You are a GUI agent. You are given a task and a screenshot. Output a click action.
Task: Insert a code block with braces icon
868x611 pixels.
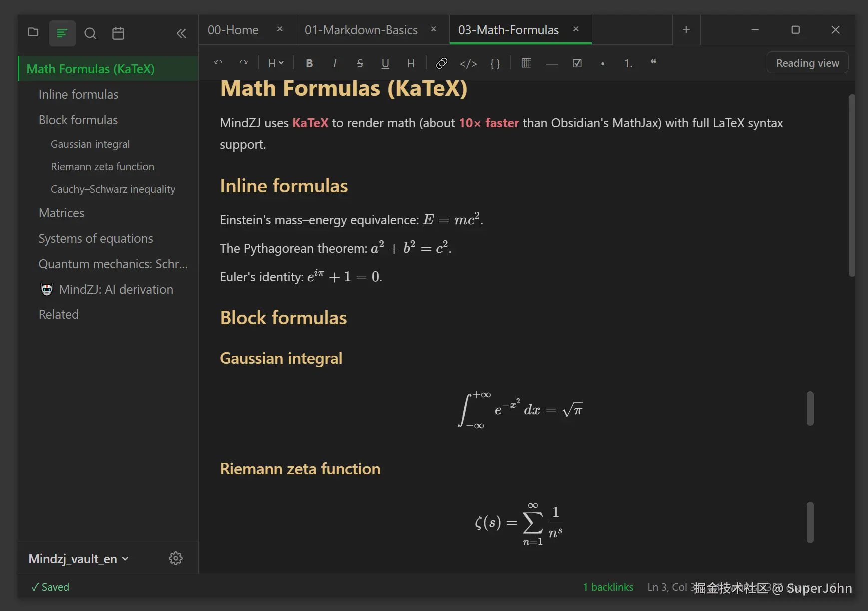click(495, 63)
